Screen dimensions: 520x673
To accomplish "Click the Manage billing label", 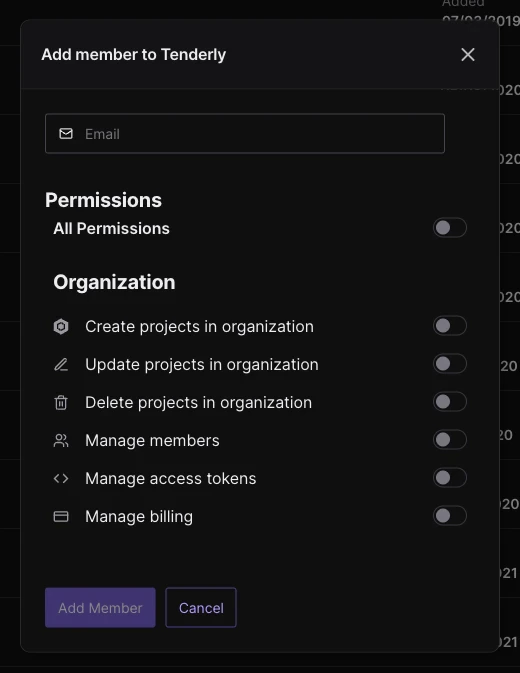I will (139, 517).
